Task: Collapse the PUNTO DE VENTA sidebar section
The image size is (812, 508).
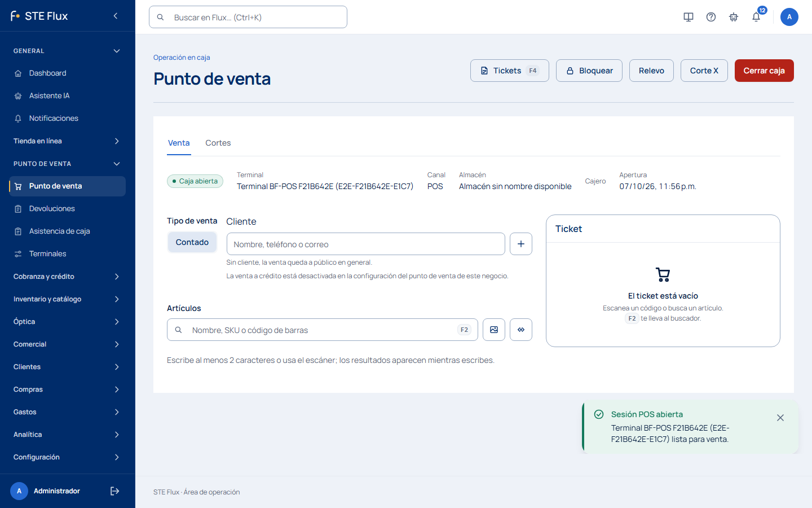Action: (x=68, y=164)
